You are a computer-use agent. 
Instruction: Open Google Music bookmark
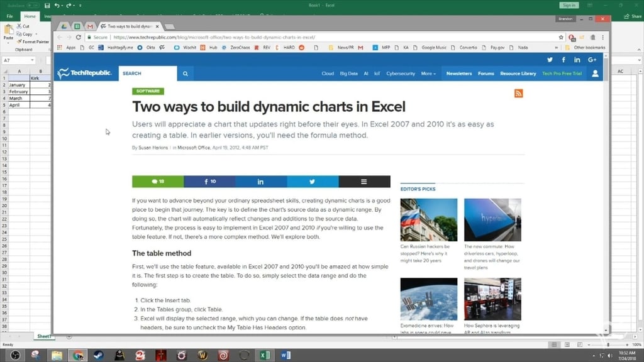click(x=430, y=48)
